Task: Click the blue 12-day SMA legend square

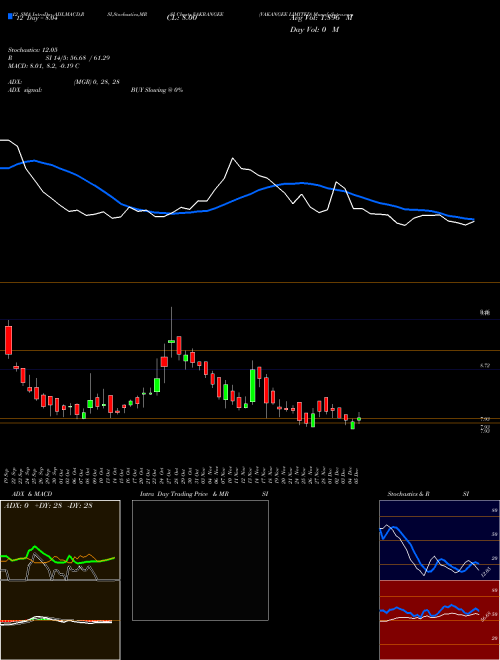Action: coord(10,17)
